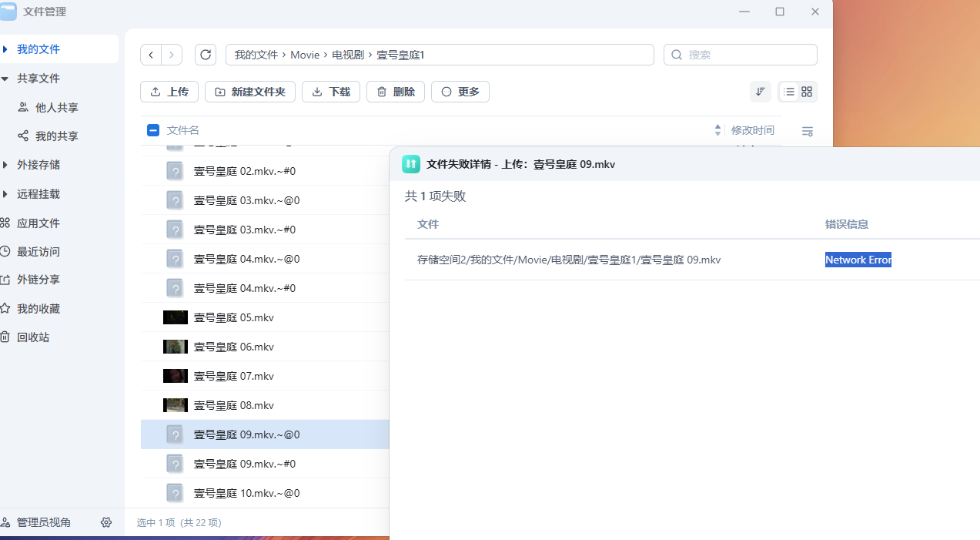Click 共 1 项失败 summary text

(x=436, y=196)
